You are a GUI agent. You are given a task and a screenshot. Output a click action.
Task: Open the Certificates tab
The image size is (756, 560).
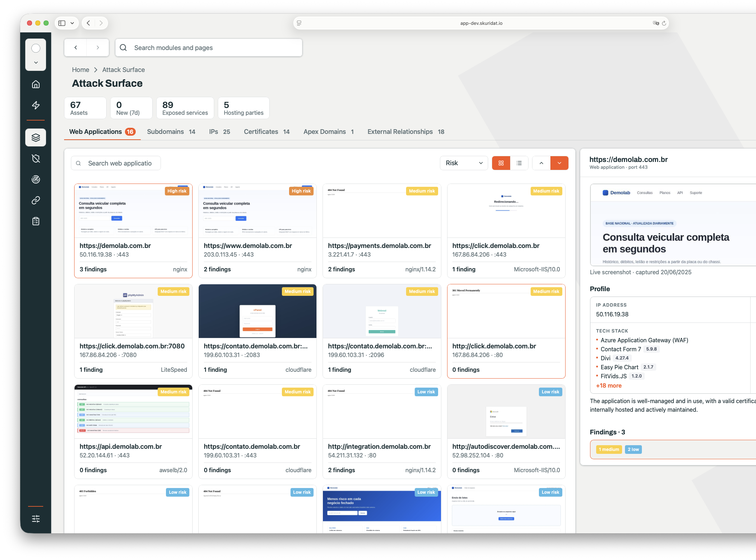(267, 132)
